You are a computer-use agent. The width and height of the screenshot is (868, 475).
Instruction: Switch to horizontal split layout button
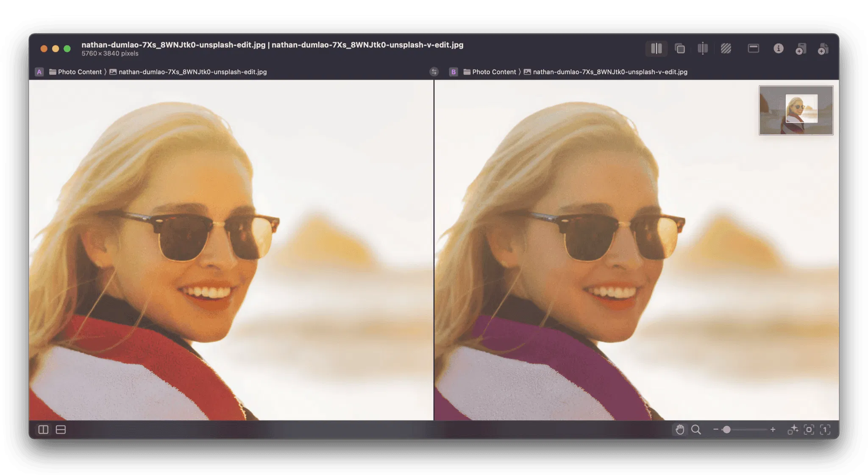[x=61, y=430]
